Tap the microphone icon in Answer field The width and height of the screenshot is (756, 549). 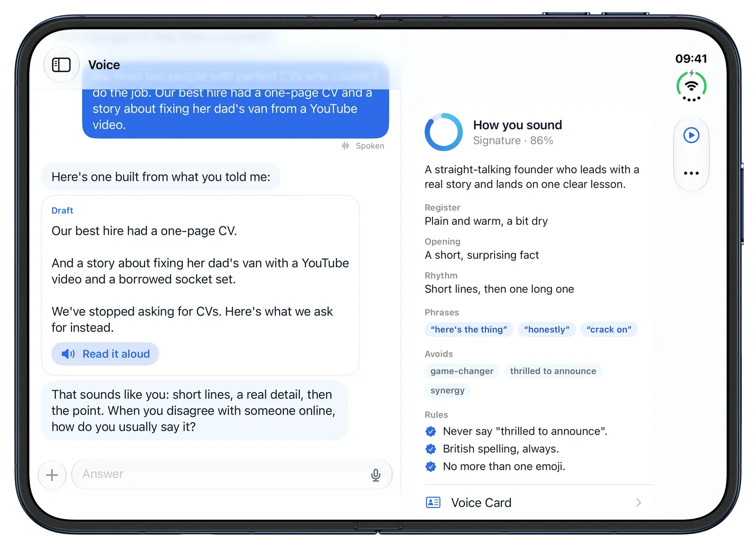tap(376, 475)
